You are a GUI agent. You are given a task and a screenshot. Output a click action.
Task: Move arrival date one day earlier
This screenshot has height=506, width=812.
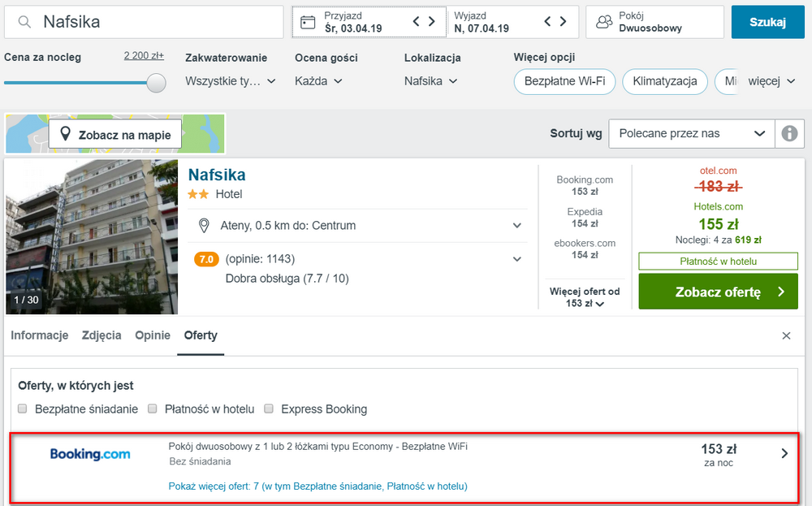pos(416,22)
